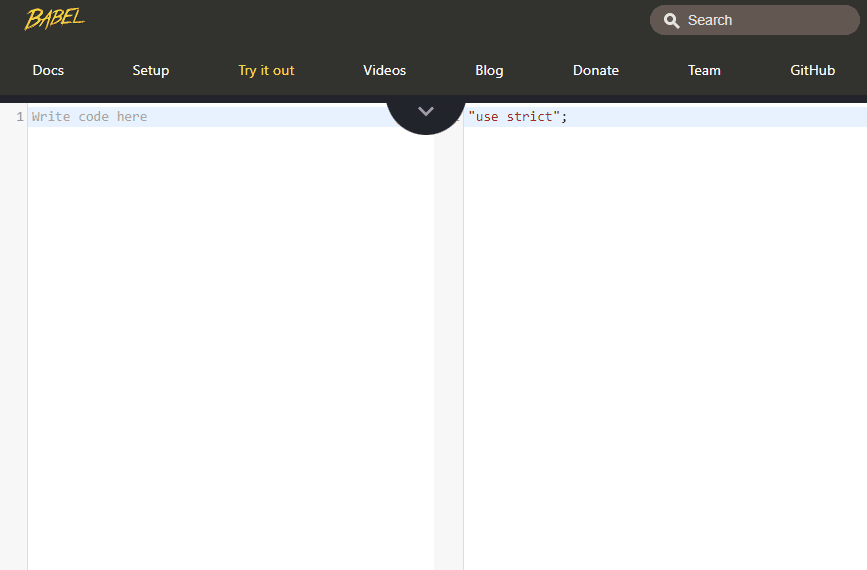Click the input editor gutter below line 1

[x=13, y=340]
